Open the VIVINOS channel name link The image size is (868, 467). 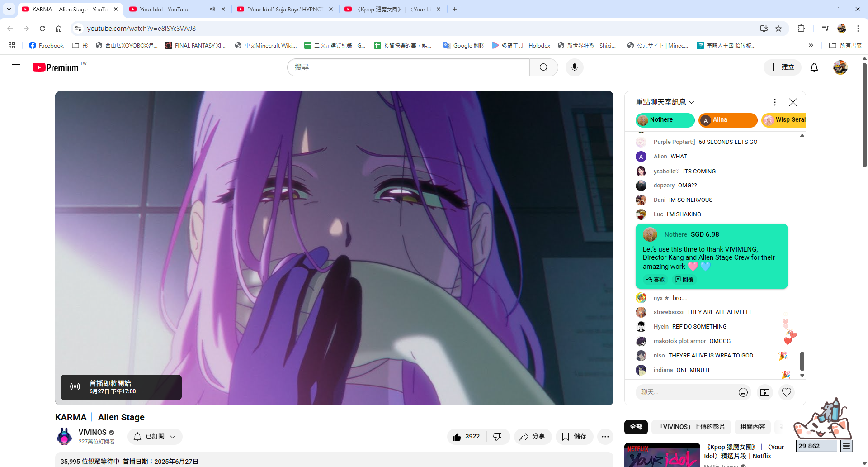click(x=92, y=432)
